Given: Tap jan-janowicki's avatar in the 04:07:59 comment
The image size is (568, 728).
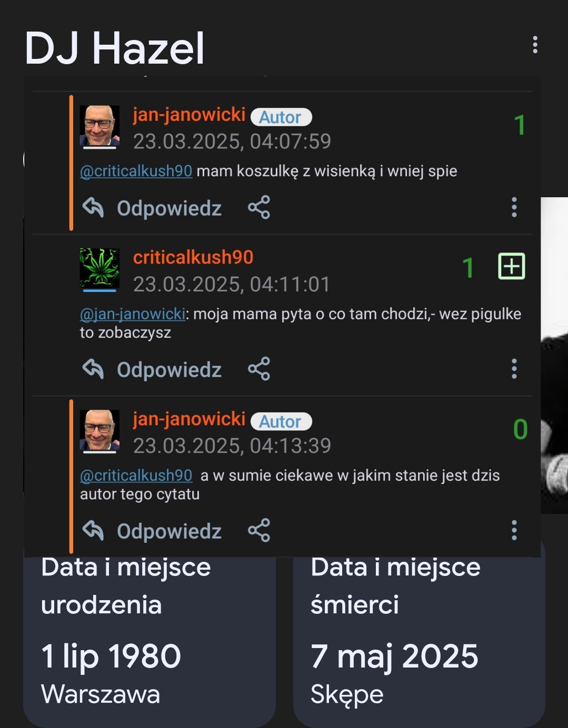Looking at the screenshot, I should [x=99, y=126].
